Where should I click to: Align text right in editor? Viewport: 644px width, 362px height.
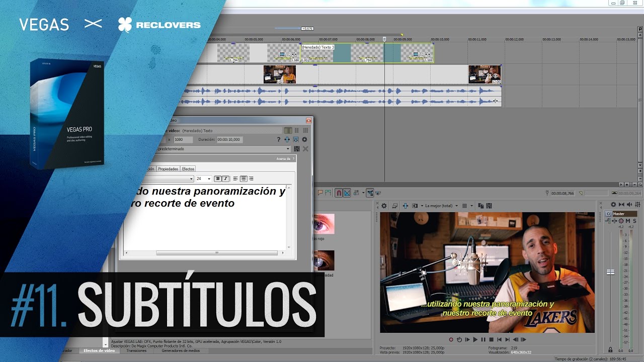[x=251, y=178]
